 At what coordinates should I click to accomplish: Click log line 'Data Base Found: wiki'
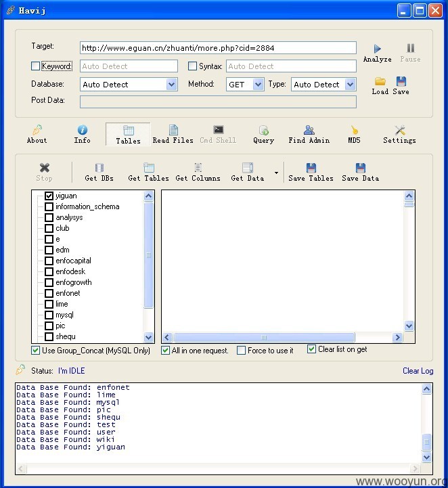tap(66, 439)
